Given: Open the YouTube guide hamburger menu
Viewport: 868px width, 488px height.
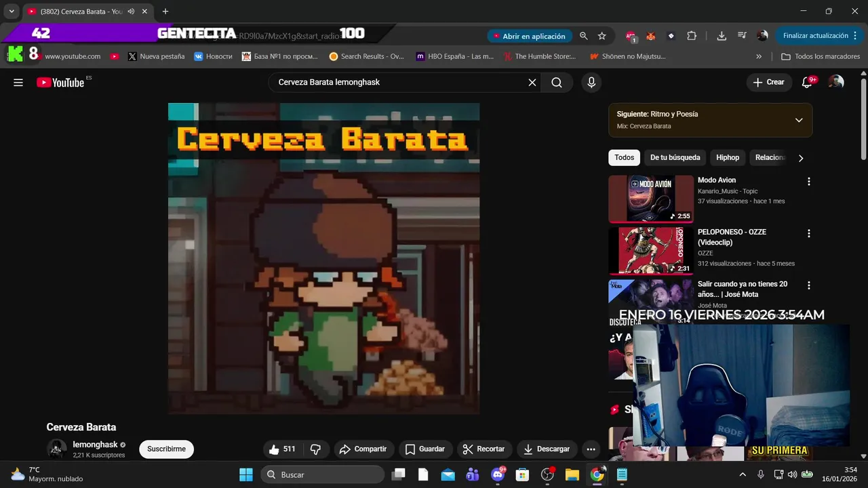Looking at the screenshot, I should pos(18,83).
